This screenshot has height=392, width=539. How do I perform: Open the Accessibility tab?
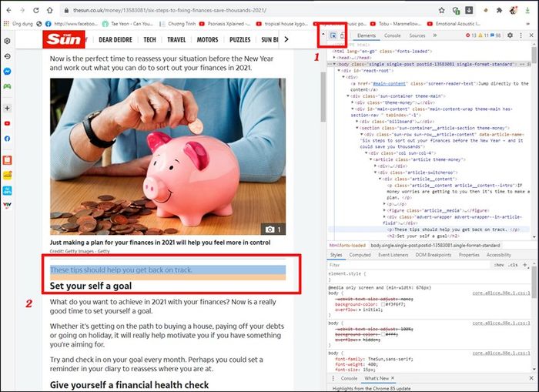click(x=499, y=255)
